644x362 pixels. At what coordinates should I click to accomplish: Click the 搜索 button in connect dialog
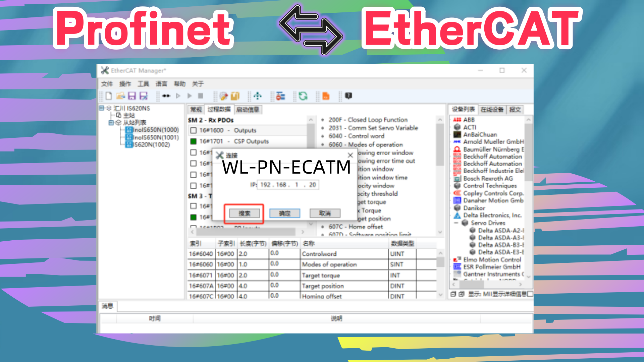click(x=244, y=213)
